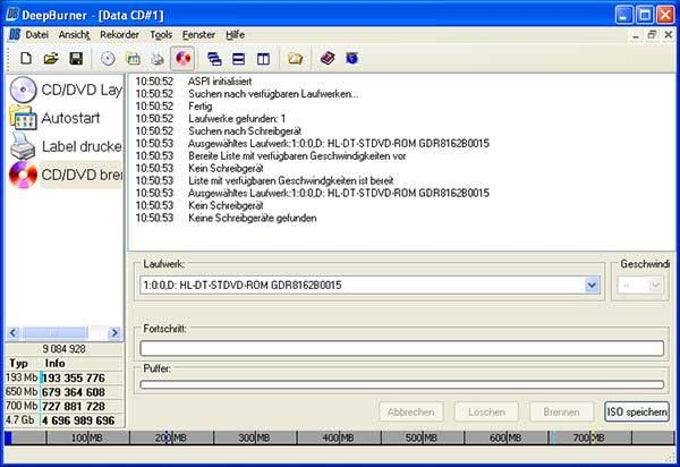
Task: Select the 193 Mb row in size table
Action: [65, 378]
